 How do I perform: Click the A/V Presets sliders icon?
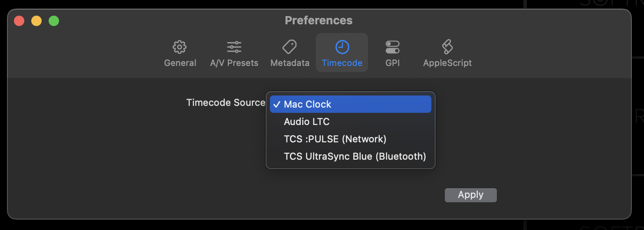pyautogui.click(x=234, y=47)
